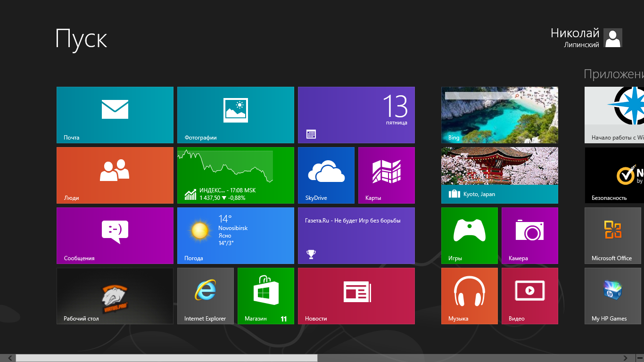The height and width of the screenshot is (362, 644).
Task: Open the Bing tile with beach photo
Action: point(500,115)
